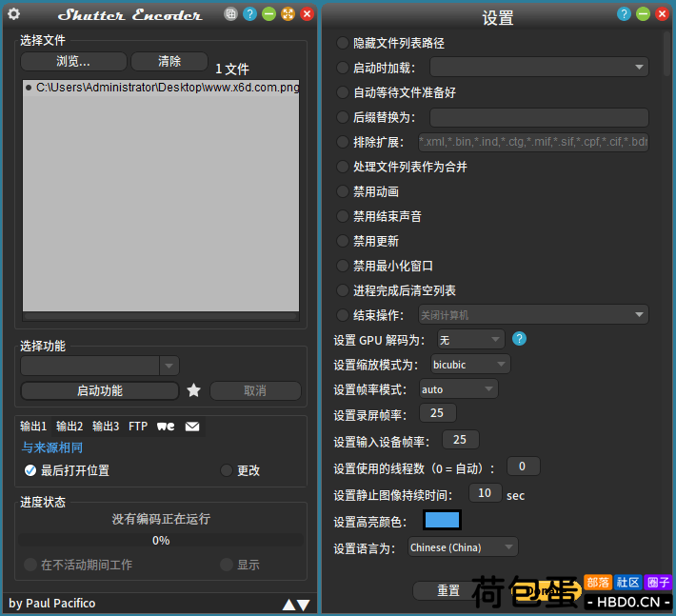Click the 浏览... browse button

tap(73, 61)
